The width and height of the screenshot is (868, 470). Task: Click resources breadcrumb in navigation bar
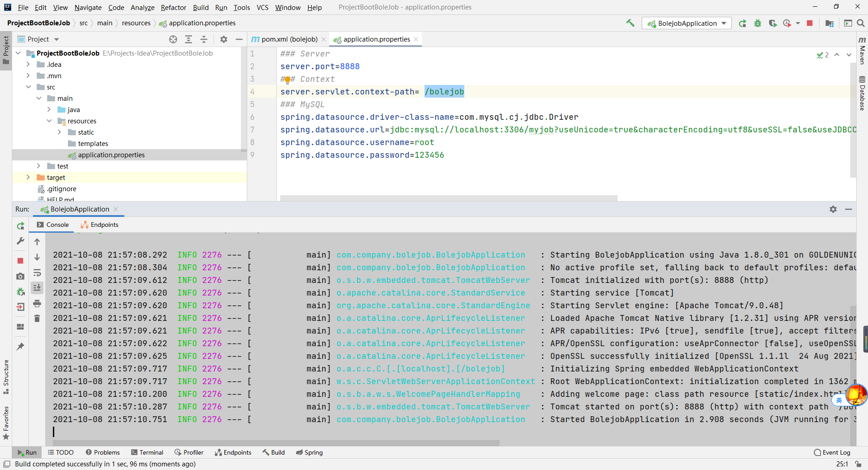[136, 23]
